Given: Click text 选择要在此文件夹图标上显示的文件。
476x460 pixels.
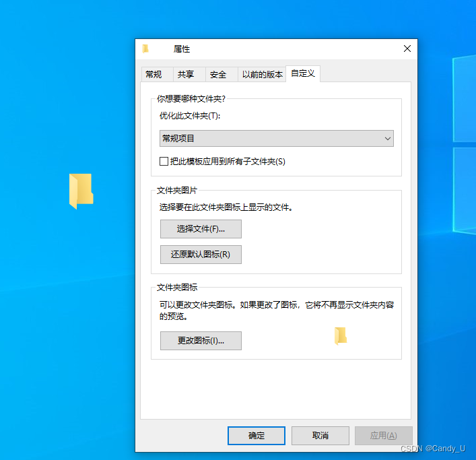Looking at the screenshot, I should pyautogui.click(x=226, y=207).
